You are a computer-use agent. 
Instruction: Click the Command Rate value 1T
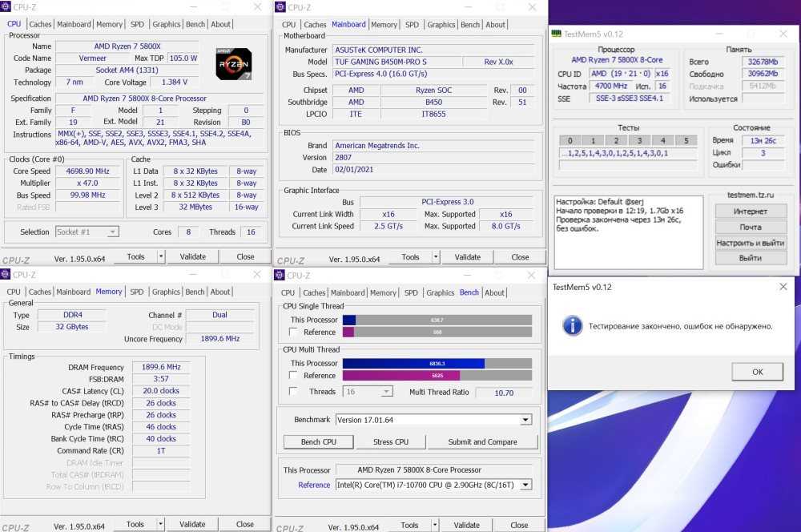(161, 451)
